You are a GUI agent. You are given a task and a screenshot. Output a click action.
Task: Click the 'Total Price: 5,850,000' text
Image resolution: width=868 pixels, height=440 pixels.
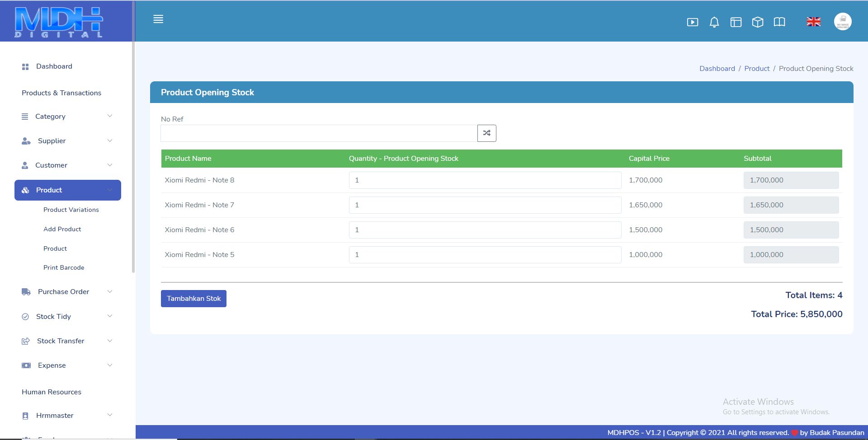tap(797, 314)
